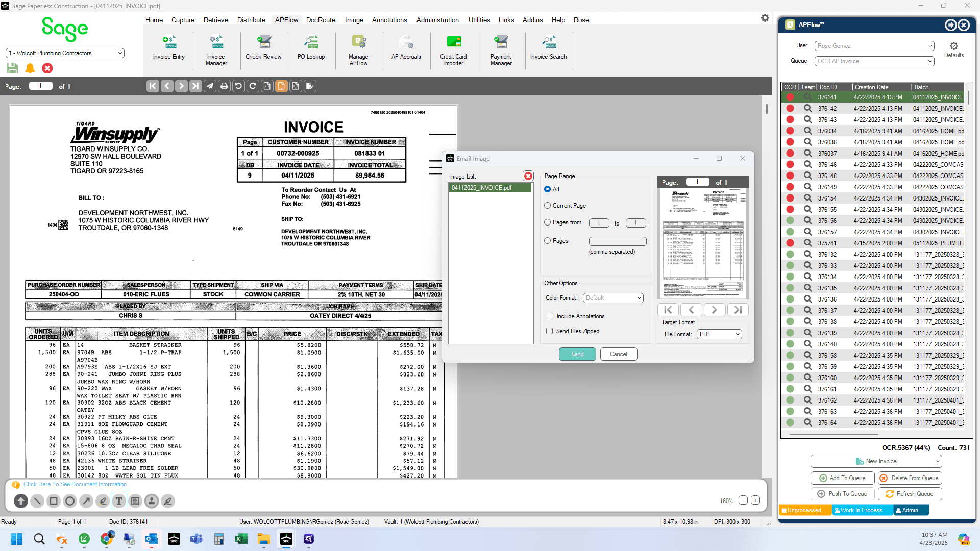Open the Capture menu
Screen dimensions: 980x551
[x=183, y=20]
